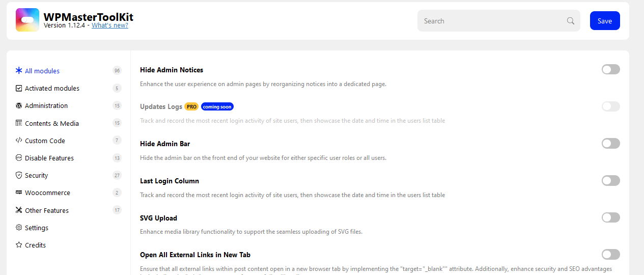The height and width of the screenshot is (275, 644).
Task: Enable the Hide Admin Notices toggle
Action: (610, 69)
